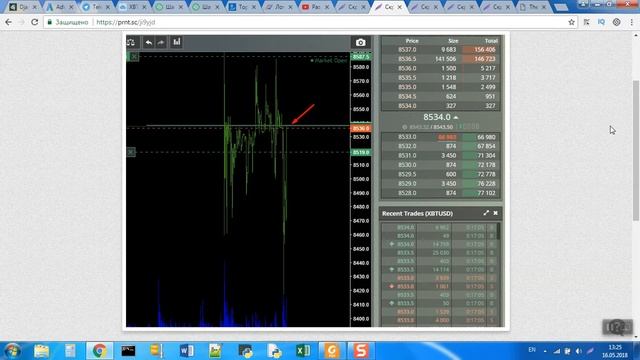This screenshot has width=640, height=360.
Task: Click the page scrollbar thumb
Action: [636, 151]
